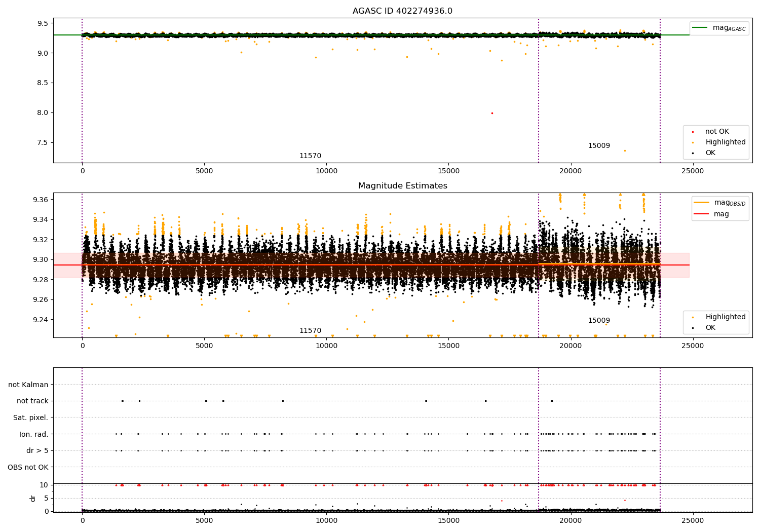
Task: Click the 9.5 tick on the top plot
Action: coord(43,23)
